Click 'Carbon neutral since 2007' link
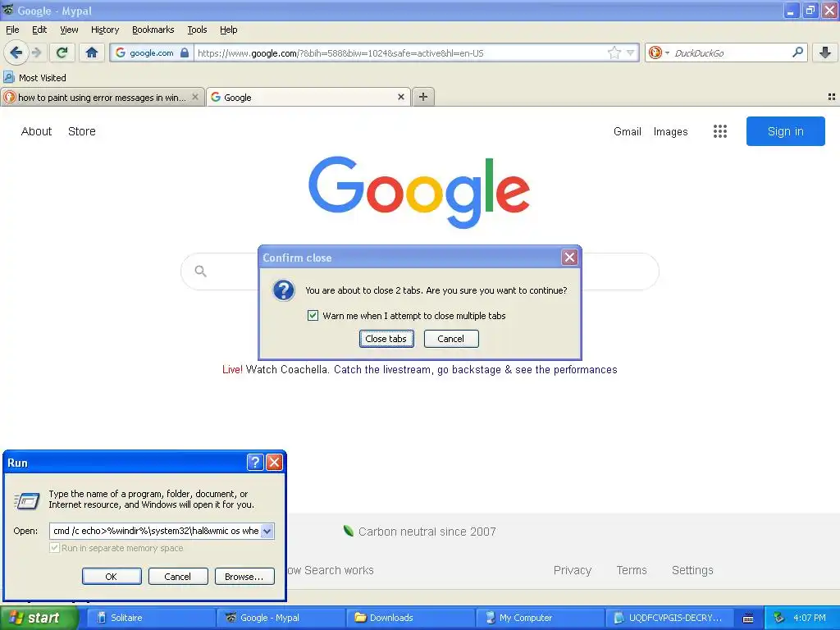840x630 pixels. click(x=427, y=532)
